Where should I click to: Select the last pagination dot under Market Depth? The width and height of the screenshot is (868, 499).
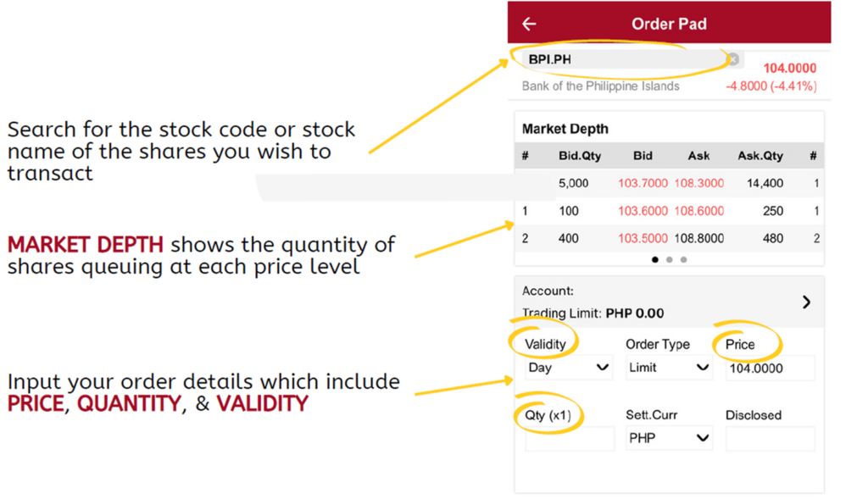pos(682,259)
